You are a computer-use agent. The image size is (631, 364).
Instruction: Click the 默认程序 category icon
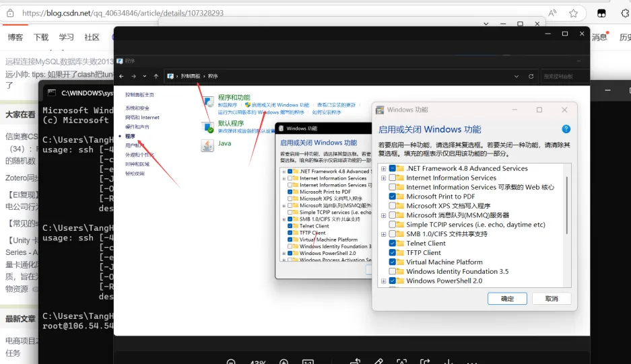(x=208, y=127)
